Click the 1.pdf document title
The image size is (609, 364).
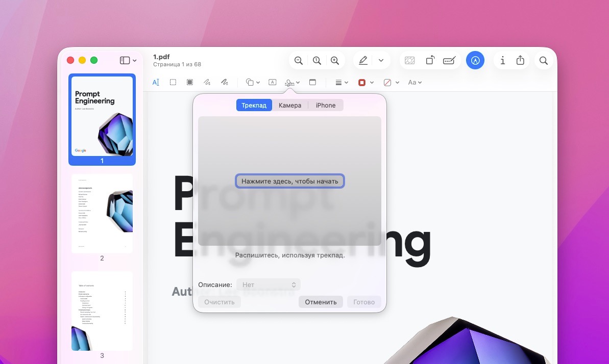click(x=161, y=57)
